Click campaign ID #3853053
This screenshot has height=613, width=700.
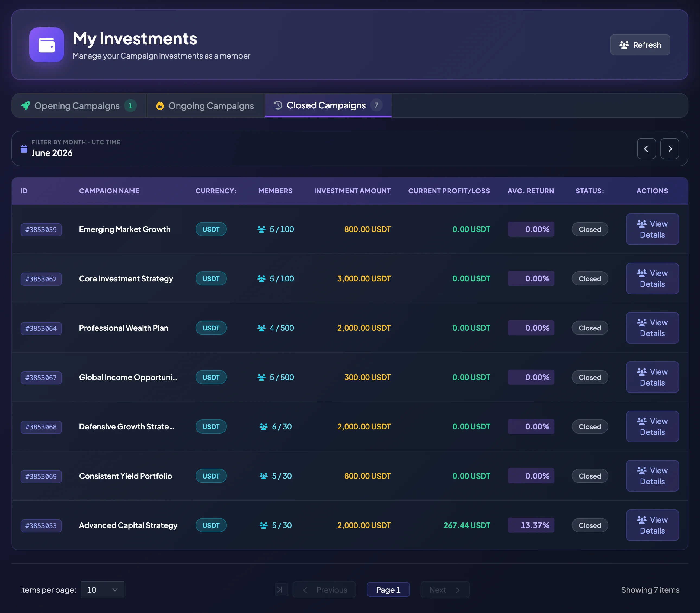click(41, 525)
